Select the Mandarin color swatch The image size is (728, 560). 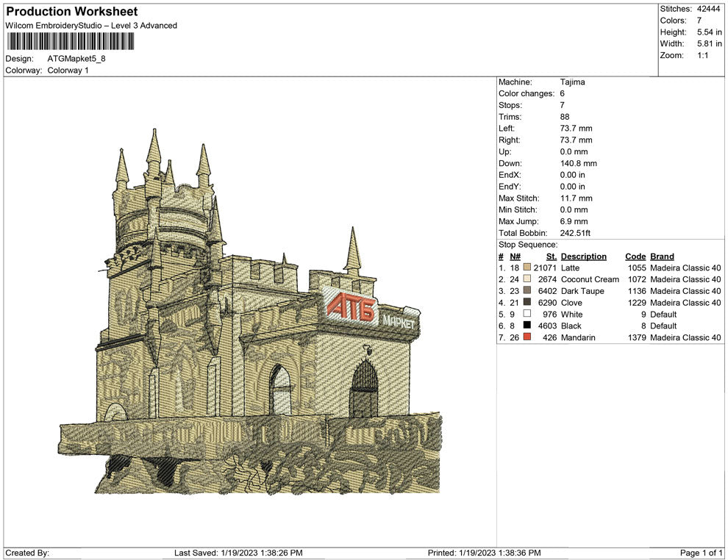pos(527,338)
